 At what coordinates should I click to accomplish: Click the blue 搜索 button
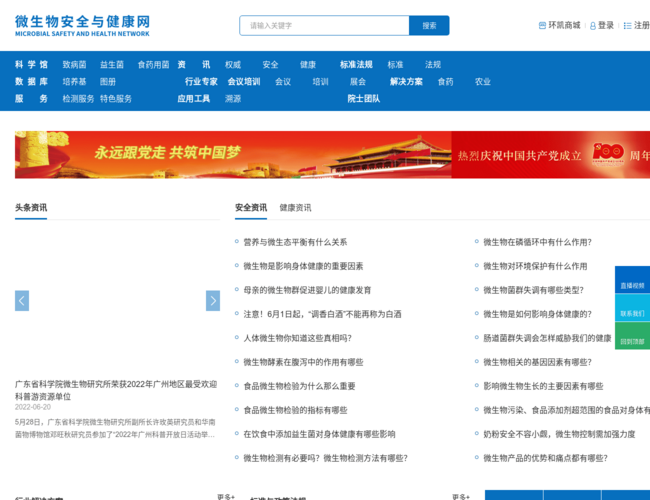click(x=429, y=26)
